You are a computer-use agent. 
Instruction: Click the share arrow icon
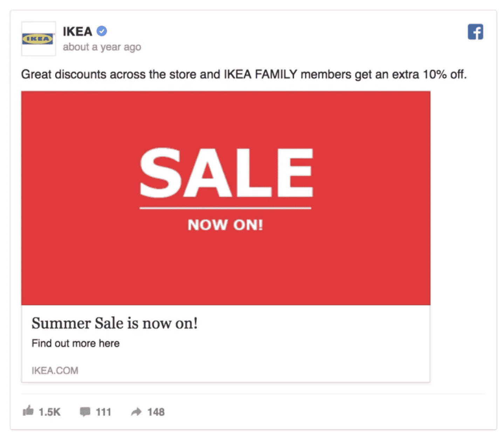pyautogui.click(x=136, y=412)
